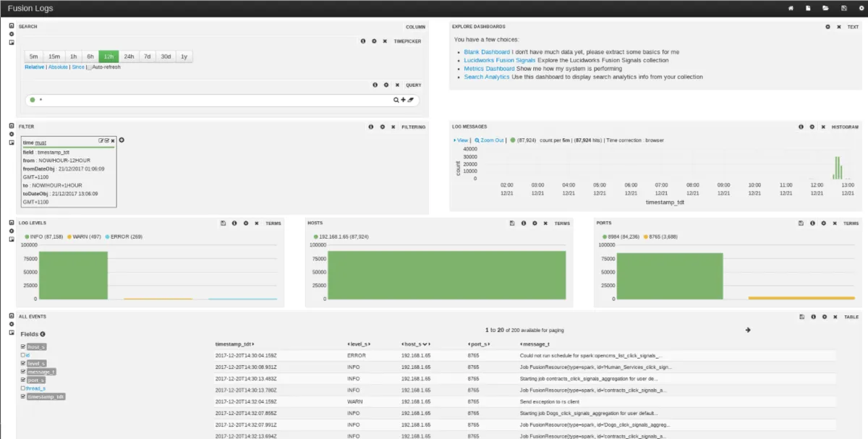Run query with magnifier icon
The width and height of the screenshot is (868, 439).
[x=396, y=100]
